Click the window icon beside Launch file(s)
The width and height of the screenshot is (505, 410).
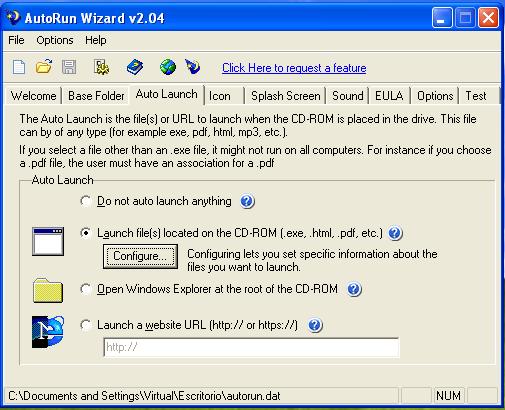click(x=48, y=241)
